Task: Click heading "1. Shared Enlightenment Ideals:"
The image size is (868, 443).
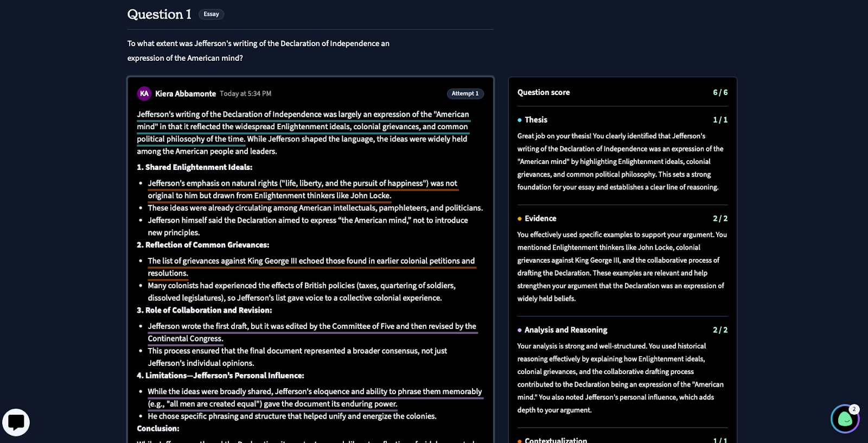Action: (195, 167)
